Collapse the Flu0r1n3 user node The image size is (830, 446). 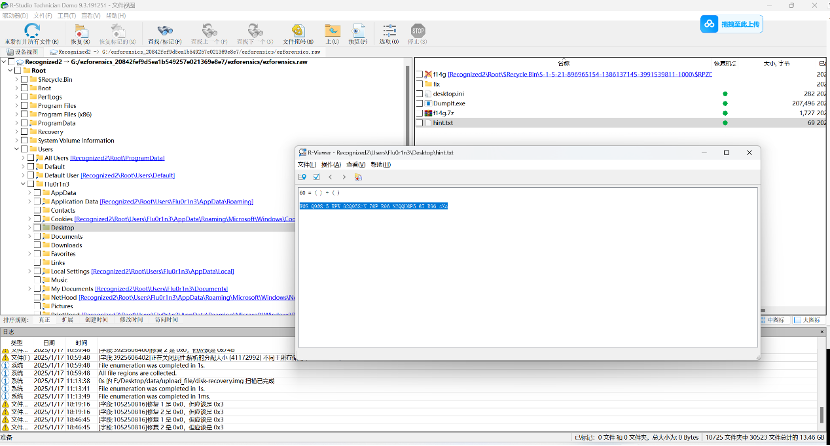click(23, 184)
